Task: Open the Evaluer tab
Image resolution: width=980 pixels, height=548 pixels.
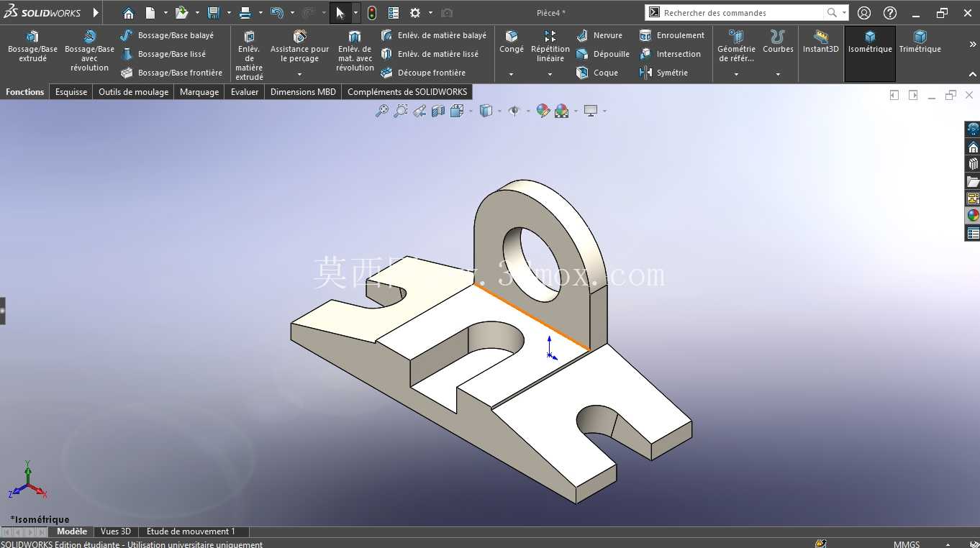Action: tap(245, 92)
